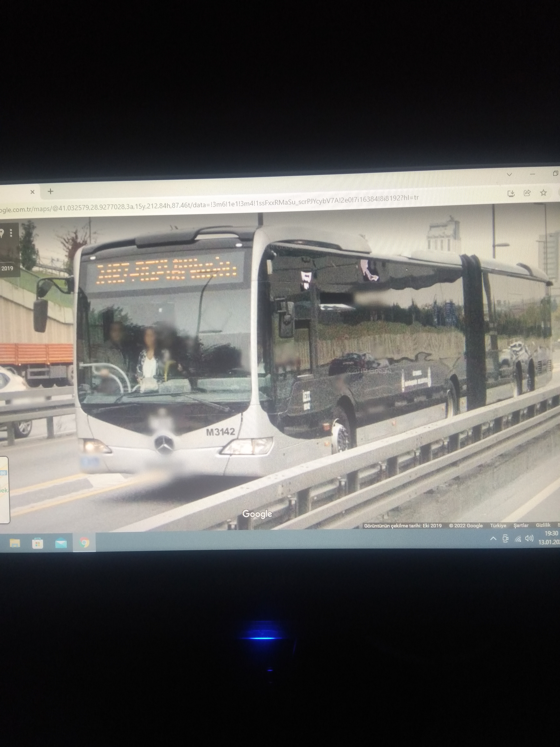Open File Explorer from the taskbar
Viewport: 560px width, 747px height.
click(x=15, y=543)
